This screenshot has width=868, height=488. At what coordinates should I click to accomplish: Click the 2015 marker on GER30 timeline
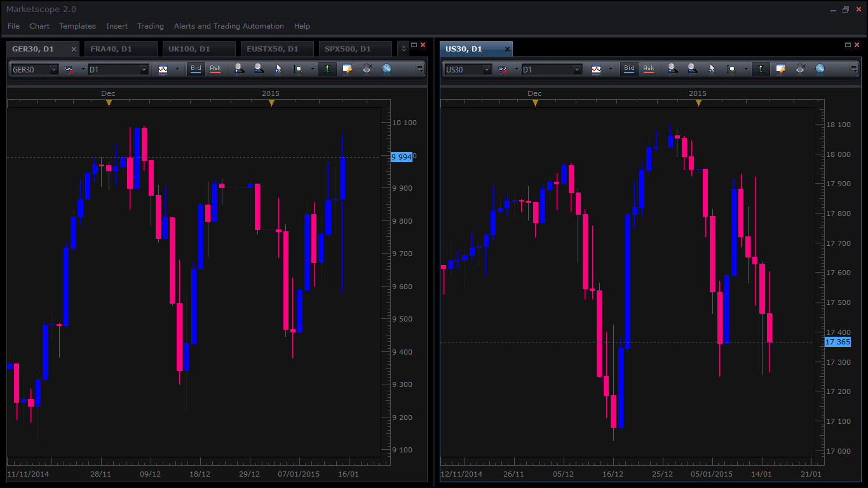coord(271,102)
